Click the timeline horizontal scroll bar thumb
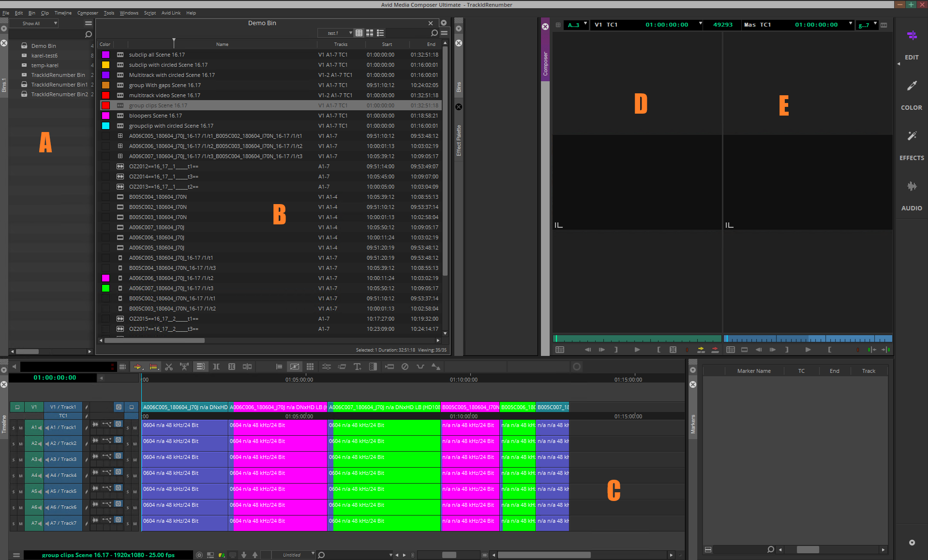928x560 pixels. coord(544,555)
